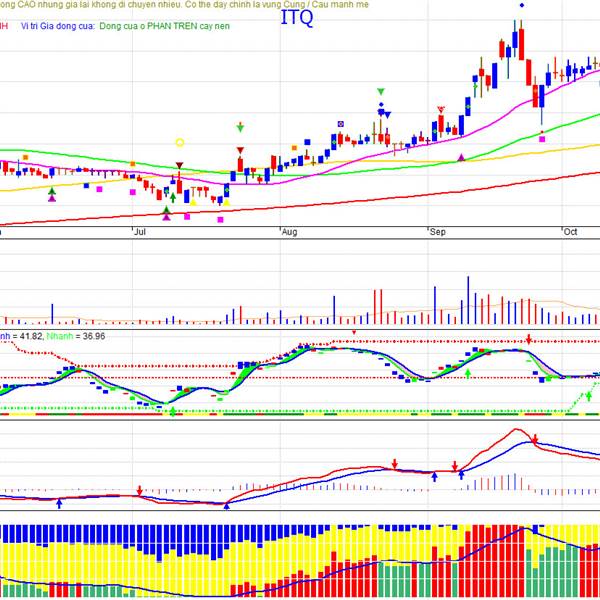Viewport: 600px width, 600px height.
Task: Click the red down arrow at the MACD peak in late September
Action: (x=535, y=439)
